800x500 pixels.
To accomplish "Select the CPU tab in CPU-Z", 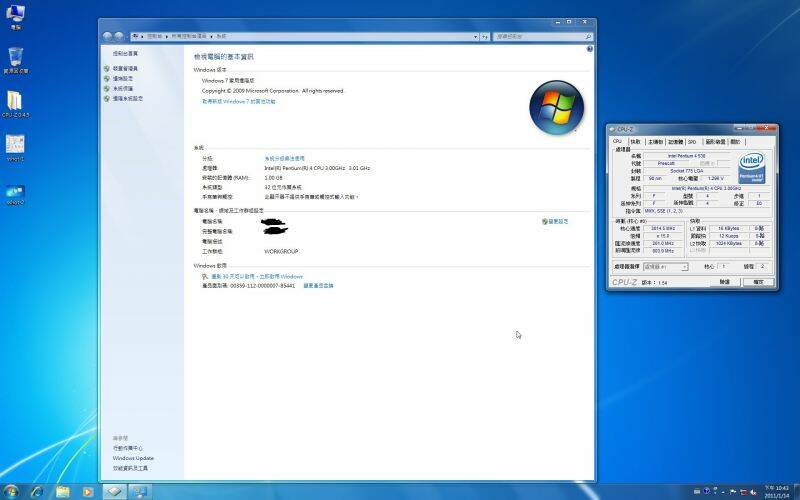I will point(617,141).
